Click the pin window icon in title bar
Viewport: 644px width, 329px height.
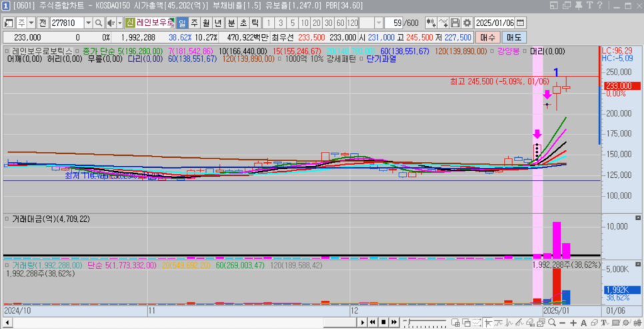click(x=579, y=5)
